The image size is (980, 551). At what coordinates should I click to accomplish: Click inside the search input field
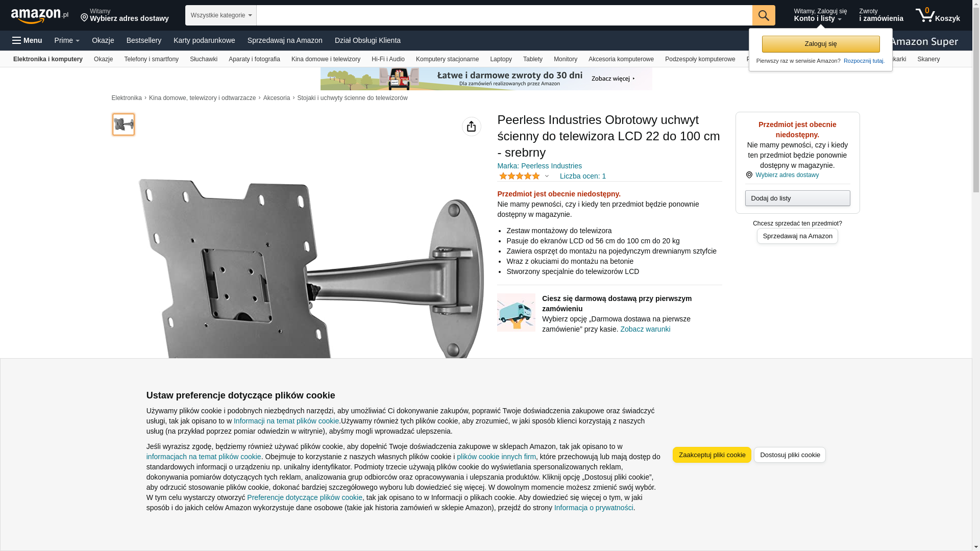pos(504,15)
